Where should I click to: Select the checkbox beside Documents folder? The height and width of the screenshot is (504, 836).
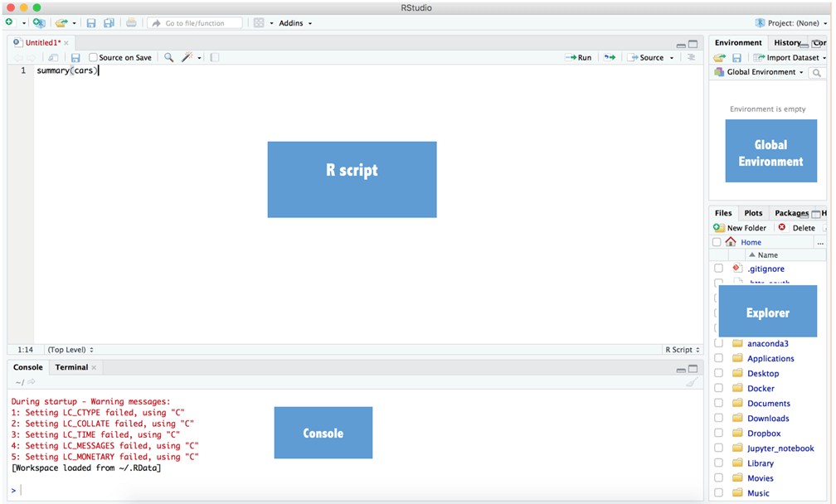(718, 403)
